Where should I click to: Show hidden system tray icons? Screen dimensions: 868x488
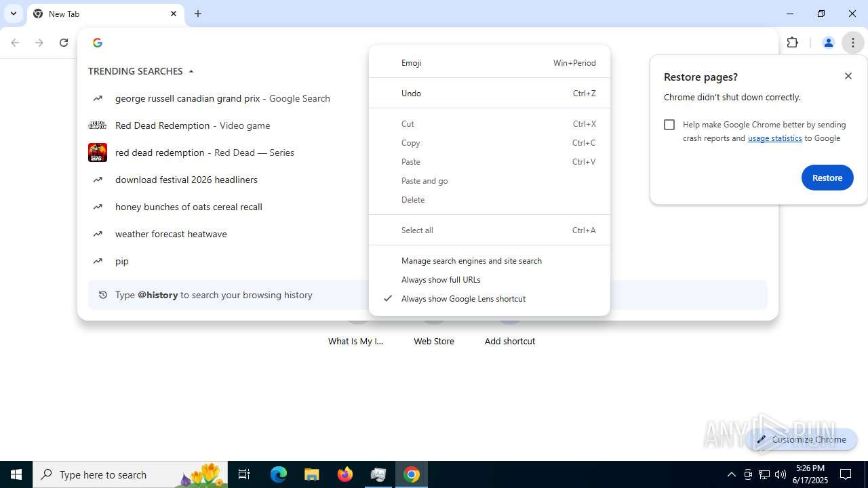(731, 474)
